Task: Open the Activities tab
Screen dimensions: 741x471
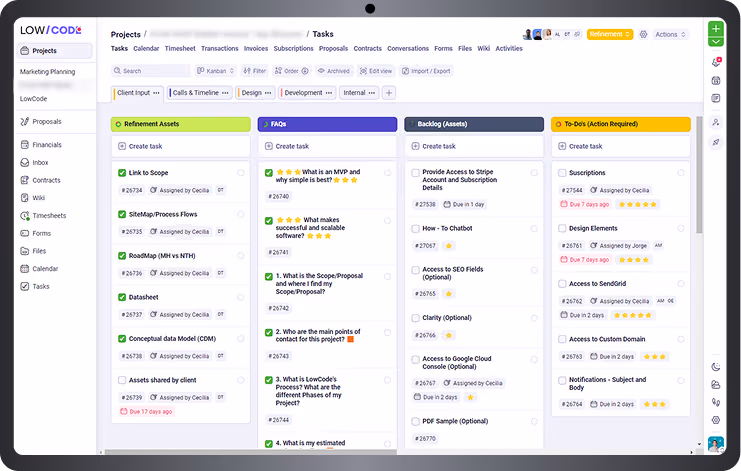Action: tap(509, 49)
